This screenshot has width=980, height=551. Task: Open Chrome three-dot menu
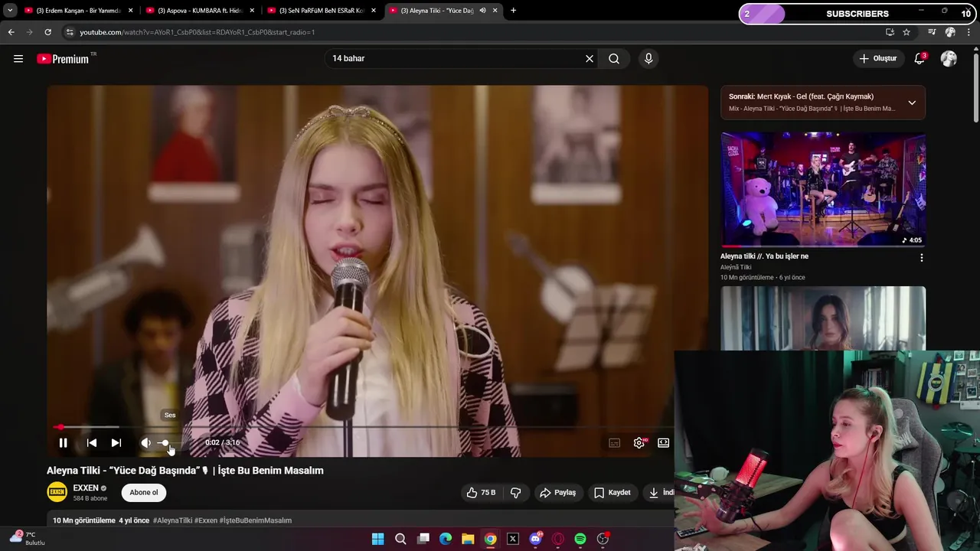point(969,32)
